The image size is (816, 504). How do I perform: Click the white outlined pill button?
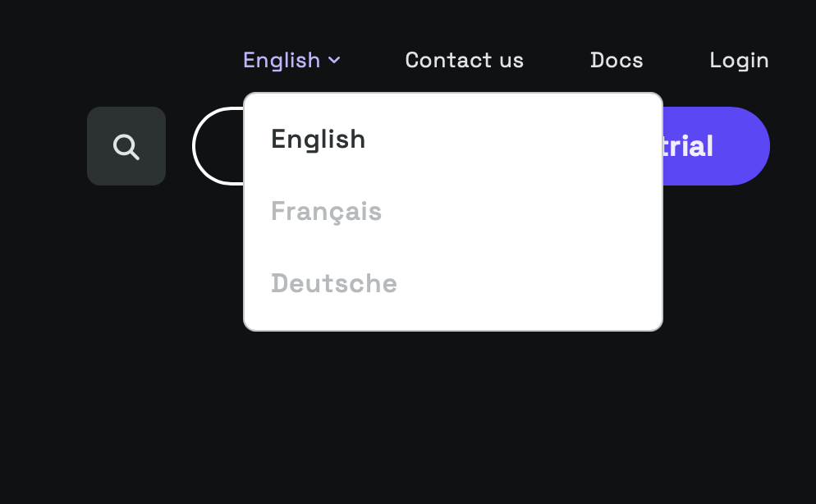pos(218,146)
